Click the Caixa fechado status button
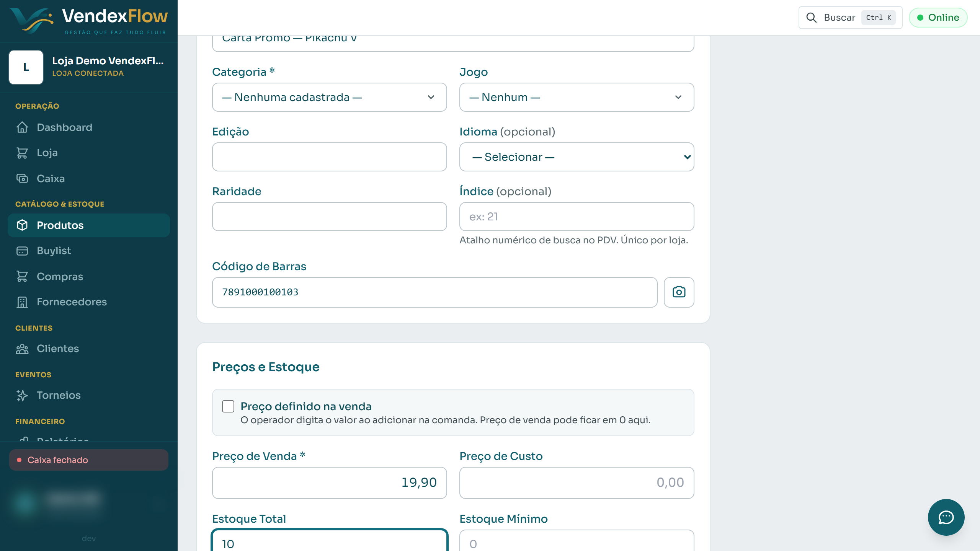The height and width of the screenshot is (551, 980). coord(88,460)
